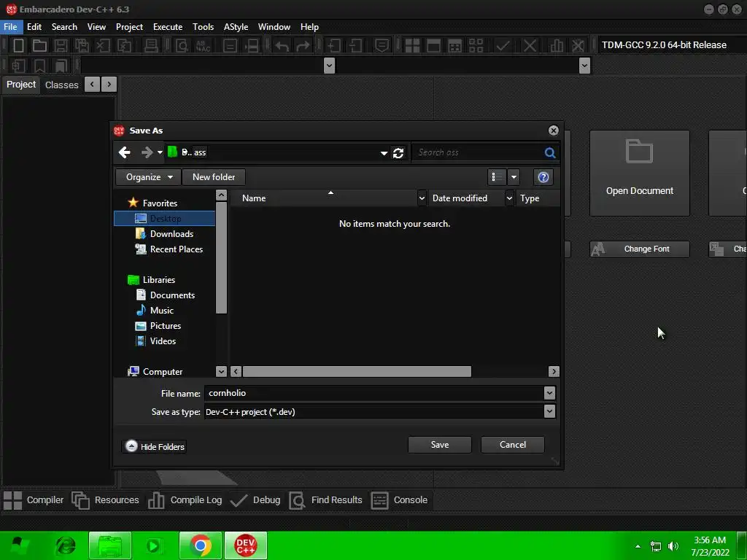Open the File menu
This screenshot has width=747, height=560.
pos(10,27)
